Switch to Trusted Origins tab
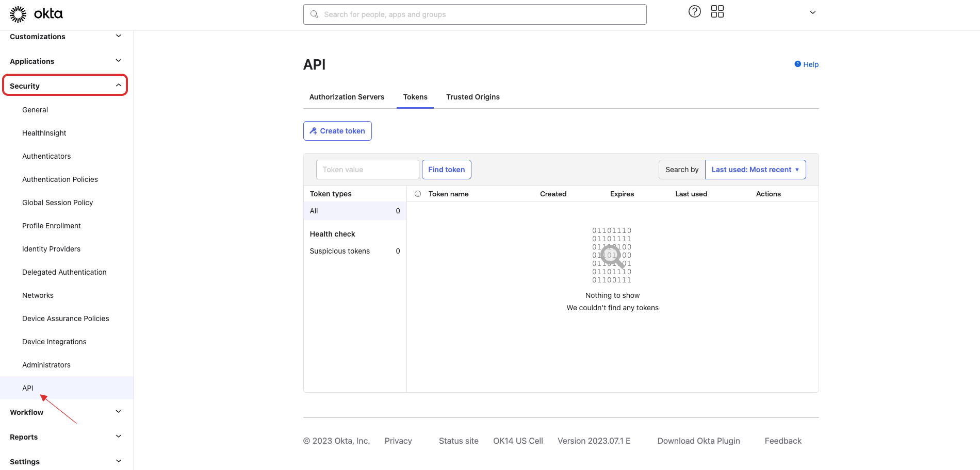The height and width of the screenshot is (470, 980). click(x=473, y=97)
